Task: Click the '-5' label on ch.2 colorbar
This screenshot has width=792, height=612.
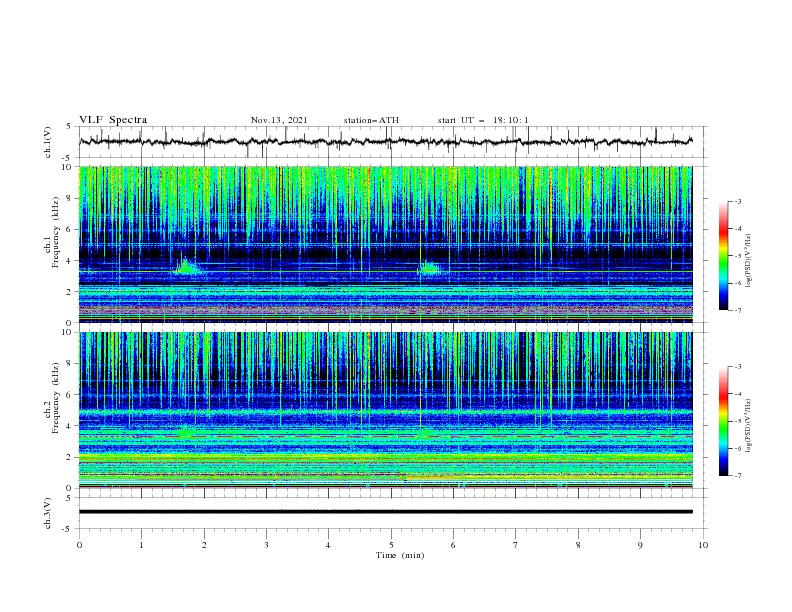Action: click(737, 422)
